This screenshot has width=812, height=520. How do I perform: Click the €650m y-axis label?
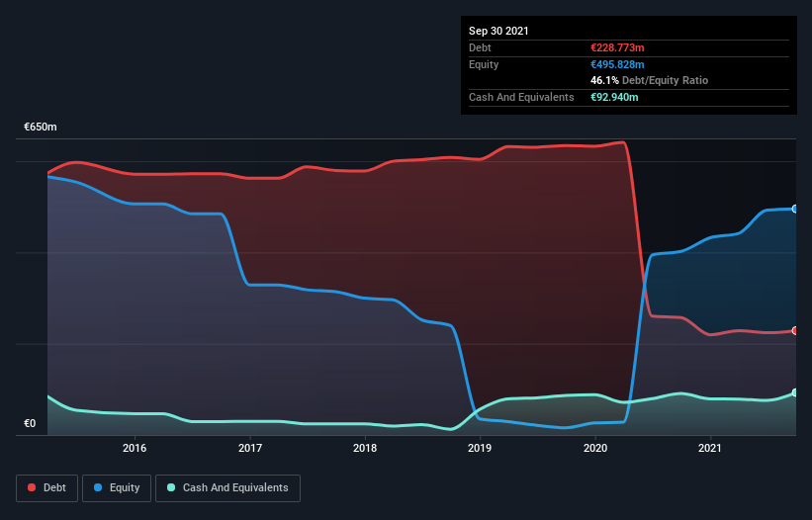(41, 127)
